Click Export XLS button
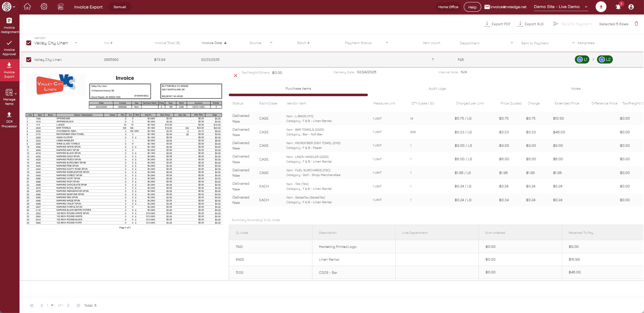 531,24
